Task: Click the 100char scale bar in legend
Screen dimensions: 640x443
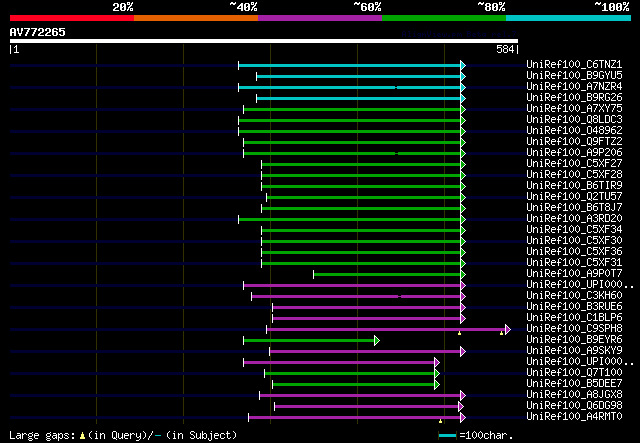Action: [x=447, y=436]
